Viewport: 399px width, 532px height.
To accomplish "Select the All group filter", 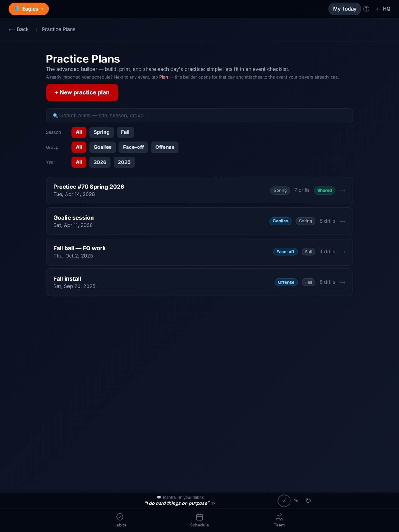I will click(x=79, y=147).
